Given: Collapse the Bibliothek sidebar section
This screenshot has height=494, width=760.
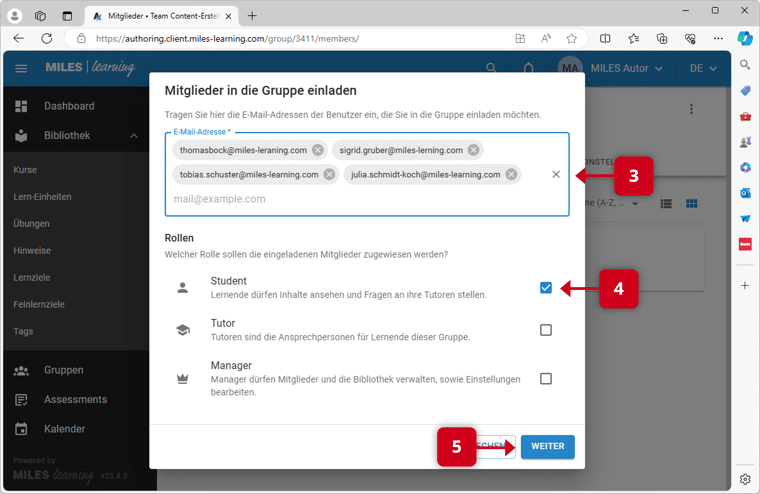Looking at the screenshot, I should [134, 136].
